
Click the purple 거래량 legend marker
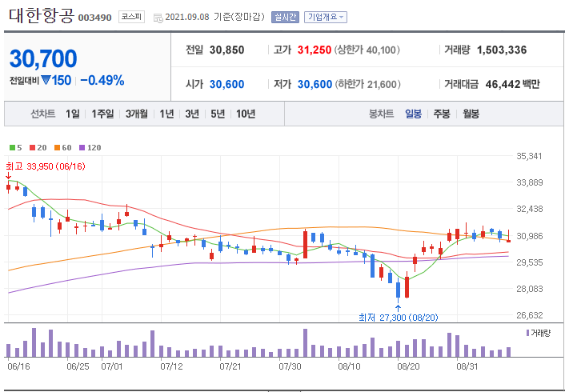pos(528,333)
